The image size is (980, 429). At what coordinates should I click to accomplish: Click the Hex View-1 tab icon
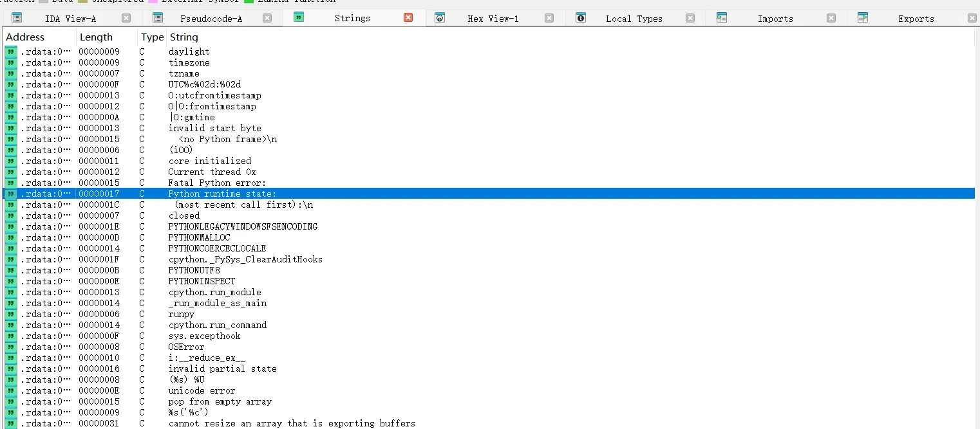[x=440, y=18]
